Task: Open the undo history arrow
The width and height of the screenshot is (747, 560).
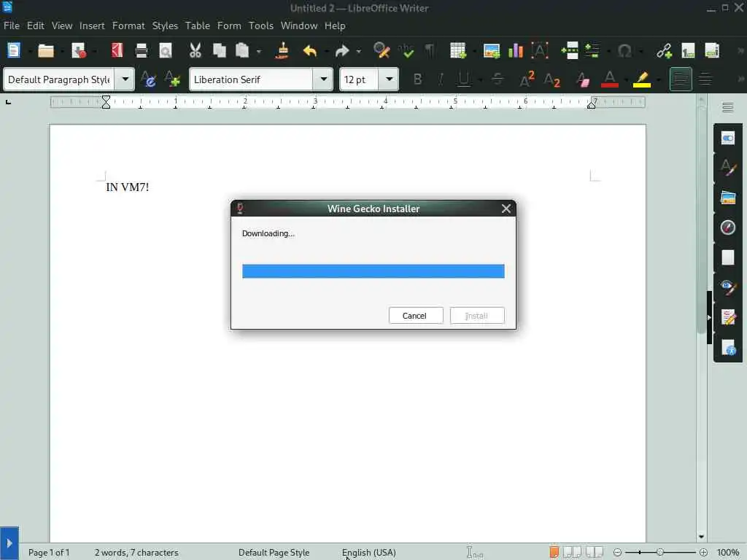Action: 326,51
